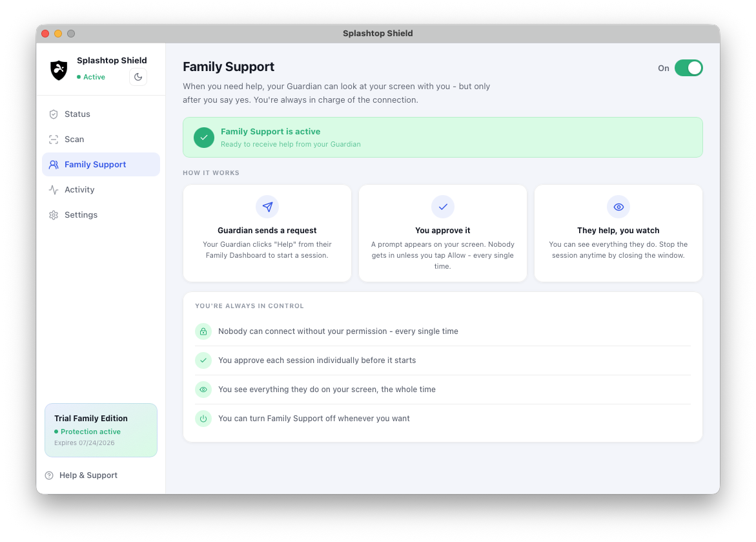
Task: Click the Family Support is active banner
Action: (x=443, y=137)
